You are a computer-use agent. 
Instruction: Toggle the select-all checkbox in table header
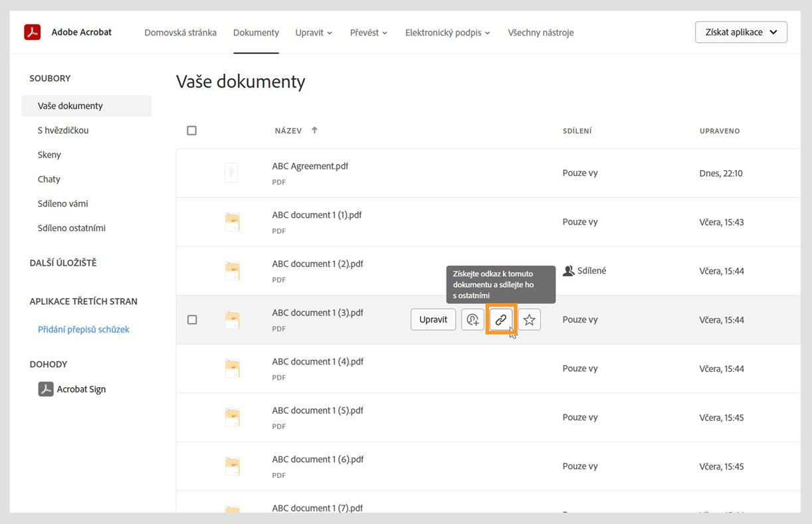[192, 131]
